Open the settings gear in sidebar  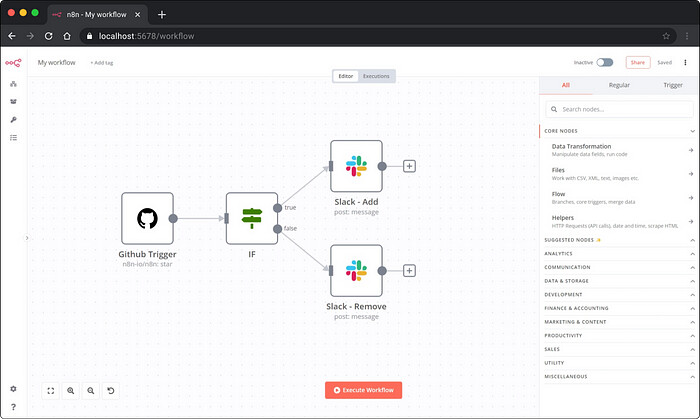13,389
